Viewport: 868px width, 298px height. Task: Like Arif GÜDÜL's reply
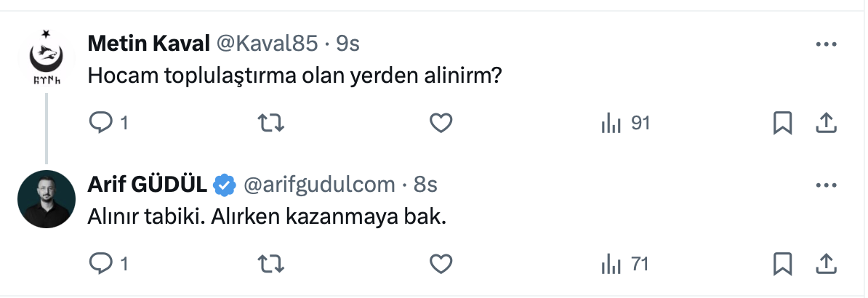click(441, 264)
